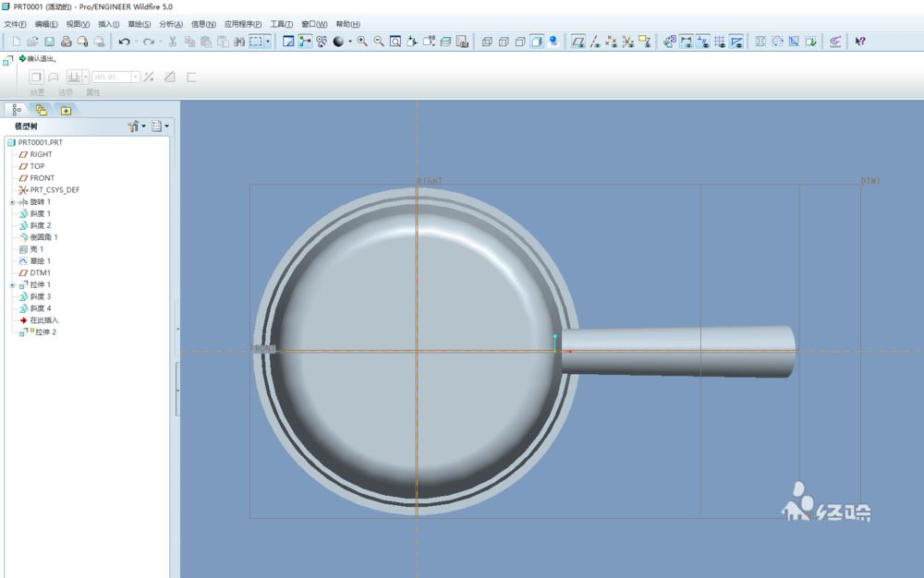Viewport: 924px width, 578px height.
Task: Expand the 拉伸 1 feature node
Action: coord(12,285)
